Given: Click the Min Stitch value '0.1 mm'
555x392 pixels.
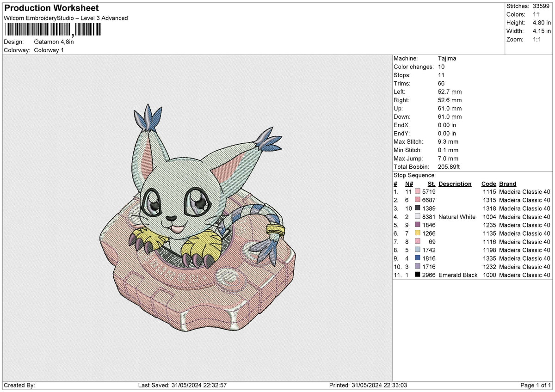Looking at the screenshot, I should pyautogui.click(x=448, y=150).
